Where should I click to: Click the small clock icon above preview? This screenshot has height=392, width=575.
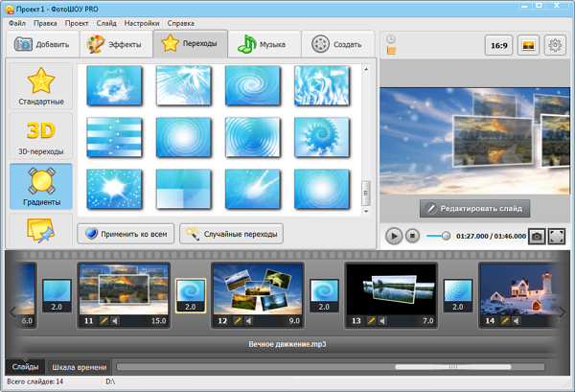[x=391, y=39]
